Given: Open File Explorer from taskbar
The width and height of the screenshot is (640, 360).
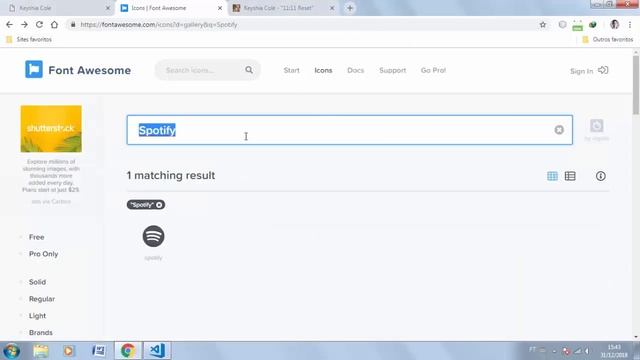Looking at the screenshot, I should click(41, 351).
